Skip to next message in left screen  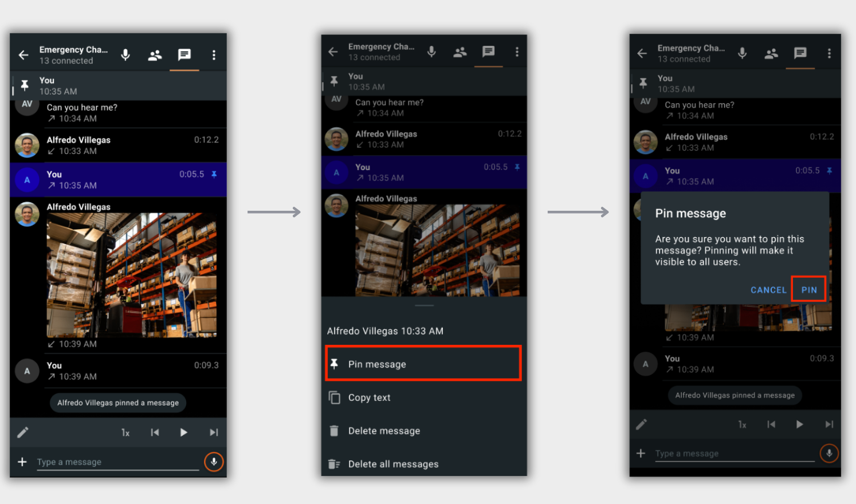point(214,432)
